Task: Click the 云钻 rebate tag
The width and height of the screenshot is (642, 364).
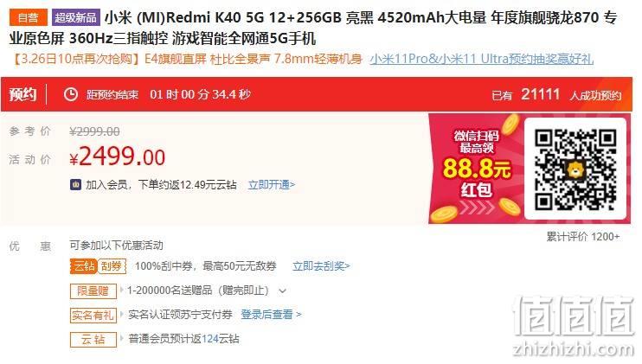Action: (93, 340)
